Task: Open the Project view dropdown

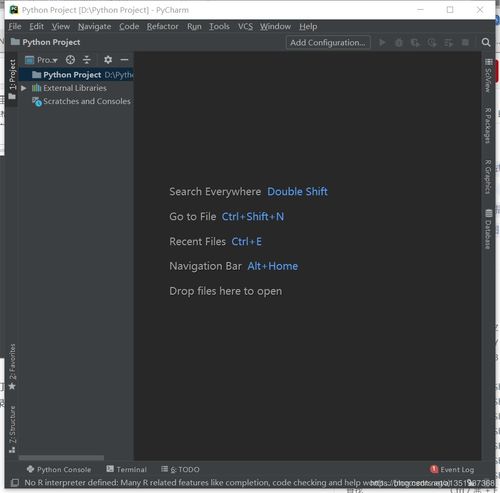Action: pyautogui.click(x=41, y=60)
